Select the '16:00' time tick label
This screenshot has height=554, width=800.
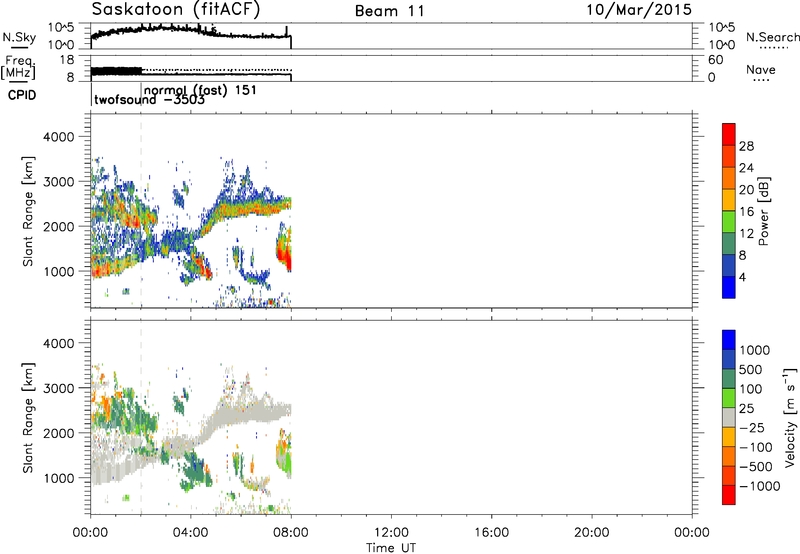pyautogui.click(x=491, y=533)
